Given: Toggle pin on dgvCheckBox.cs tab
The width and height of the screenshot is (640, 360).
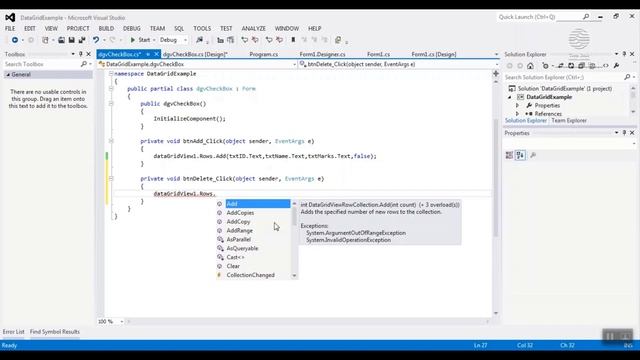Looking at the screenshot, I should pos(148,54).
